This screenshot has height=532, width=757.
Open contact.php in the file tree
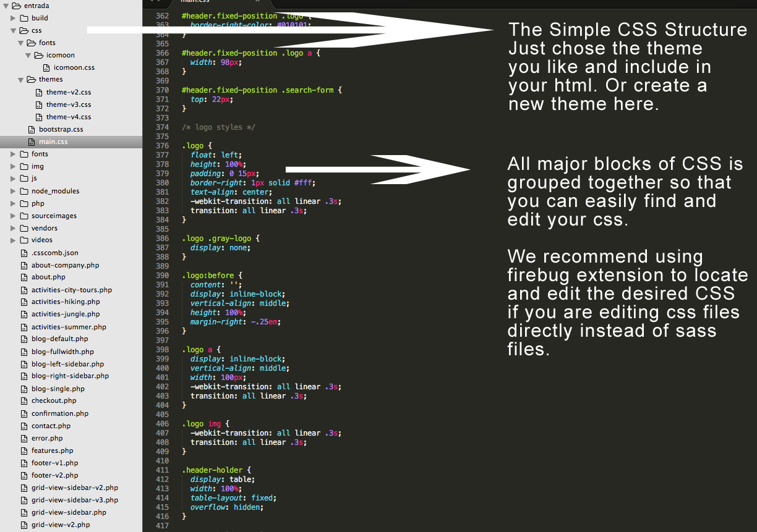tap(51, 426)
